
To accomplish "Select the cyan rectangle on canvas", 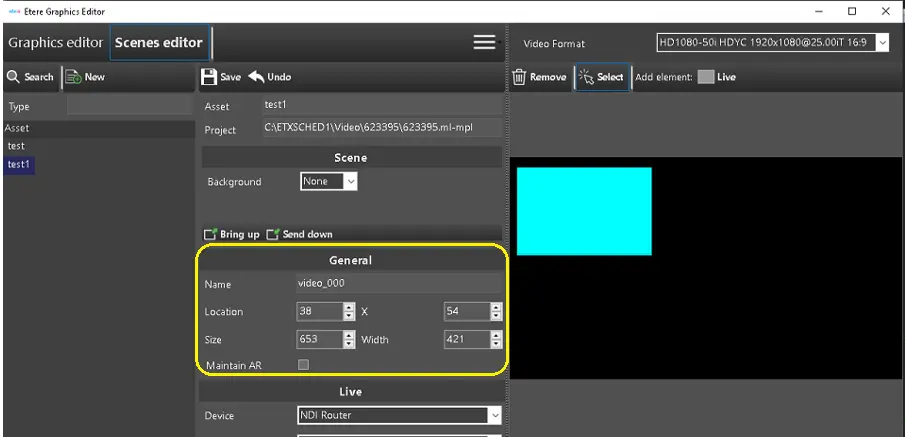I will click(x=584, y=211).
